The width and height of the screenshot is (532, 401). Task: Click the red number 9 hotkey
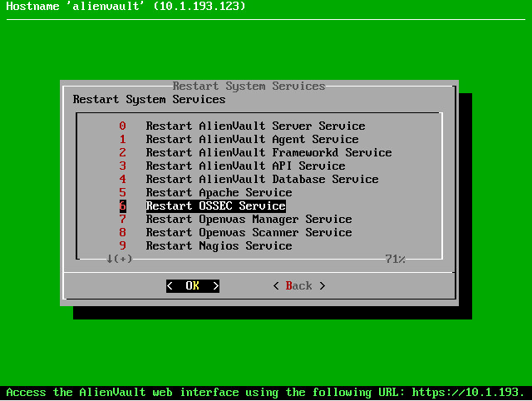pos(122,245)
